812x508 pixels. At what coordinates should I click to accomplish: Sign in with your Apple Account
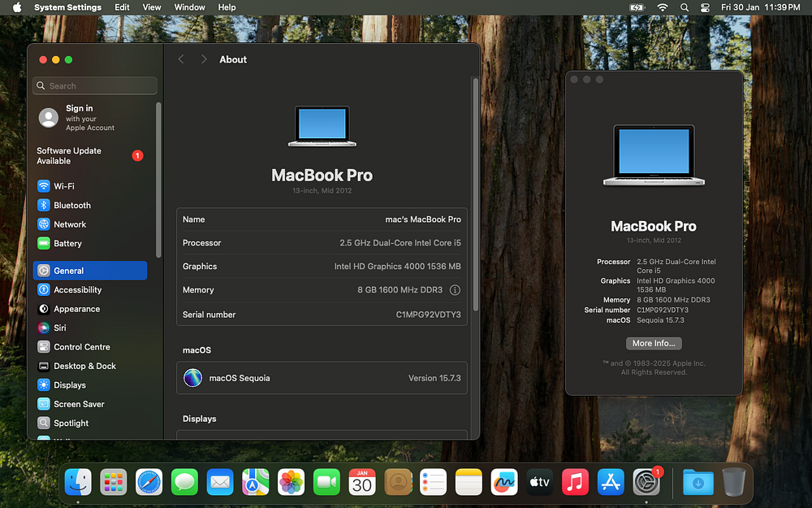coord(78,118)
